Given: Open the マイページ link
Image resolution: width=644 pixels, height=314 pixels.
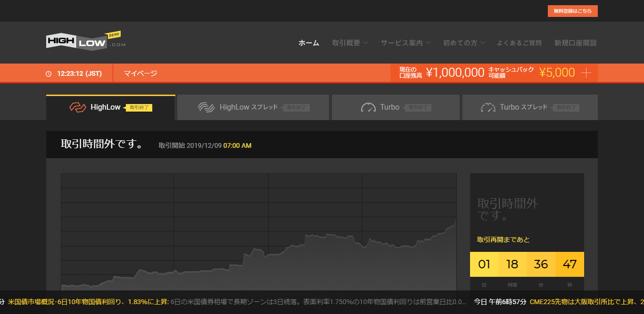Looking at the screenshot, I should [x=140, y=73].
